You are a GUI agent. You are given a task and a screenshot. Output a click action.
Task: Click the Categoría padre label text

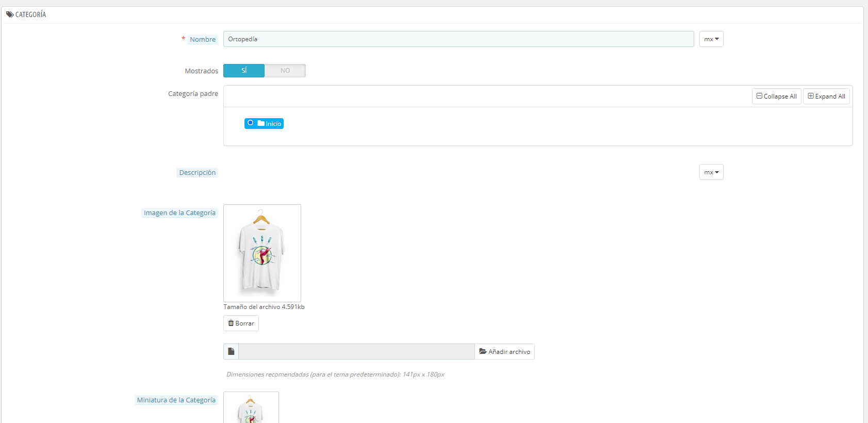193,93
